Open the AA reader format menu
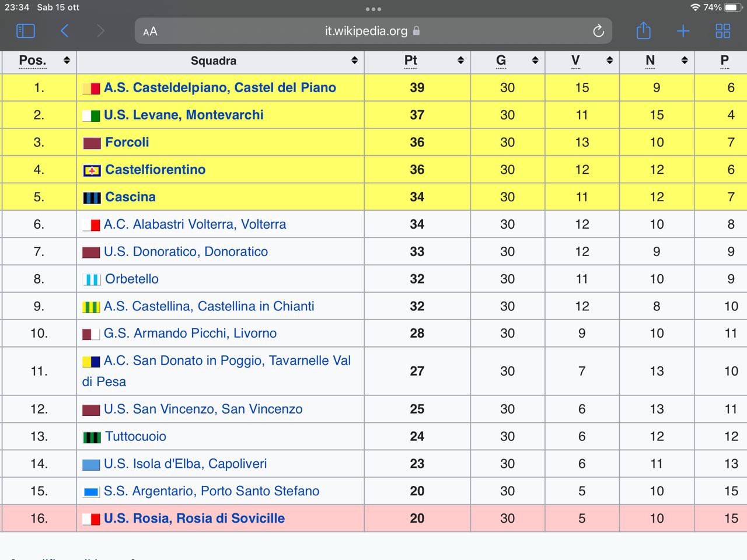This screenshot has width=747, height=560. click(x=150, y=32)
